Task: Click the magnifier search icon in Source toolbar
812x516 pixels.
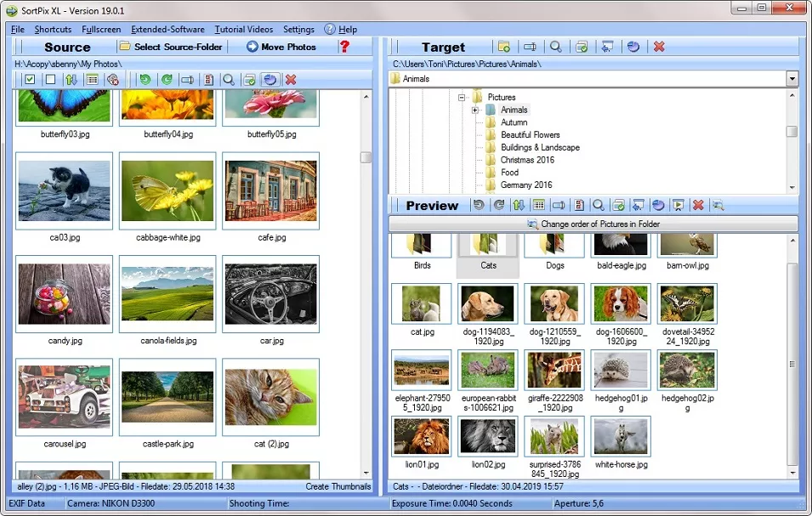Action: 229,79
